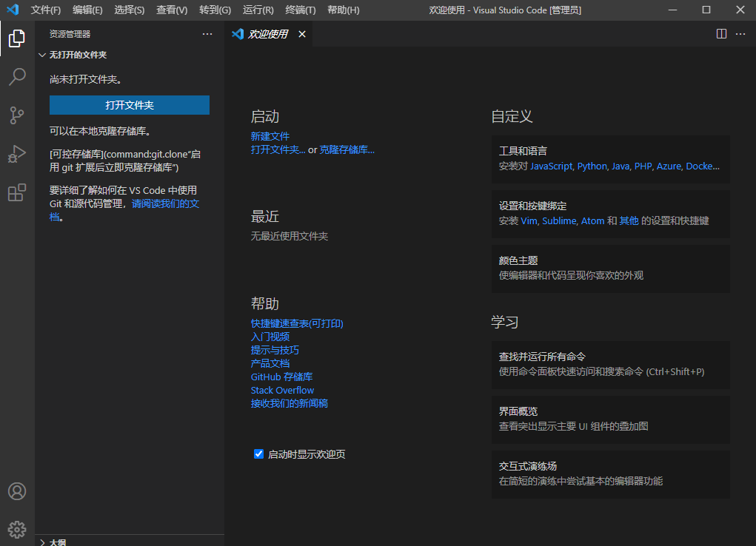Viewport: 756px width, 546px height.
Task: Click the PHP language link
Action: click(x=643, y=166)
